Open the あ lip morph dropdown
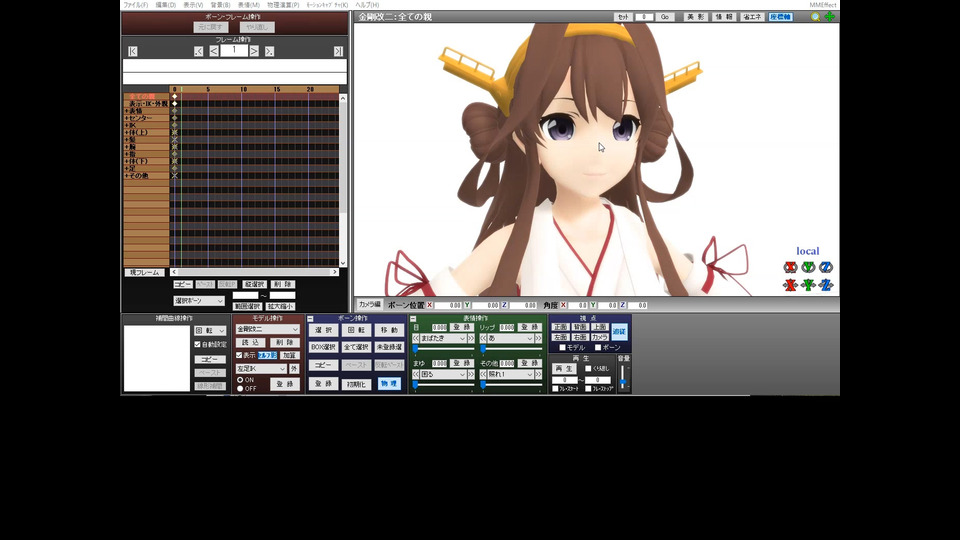960x540 pixels. pos(511,339)
